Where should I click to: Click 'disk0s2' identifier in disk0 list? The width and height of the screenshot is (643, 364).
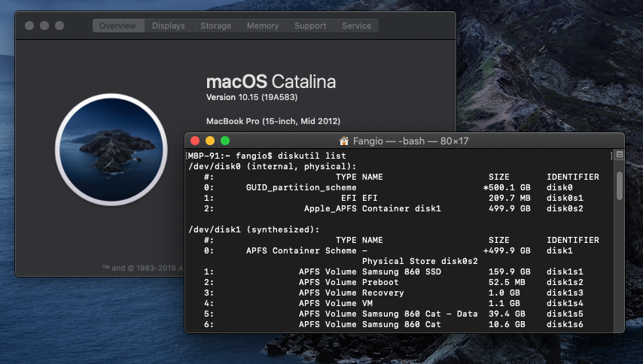pos(565,209)
